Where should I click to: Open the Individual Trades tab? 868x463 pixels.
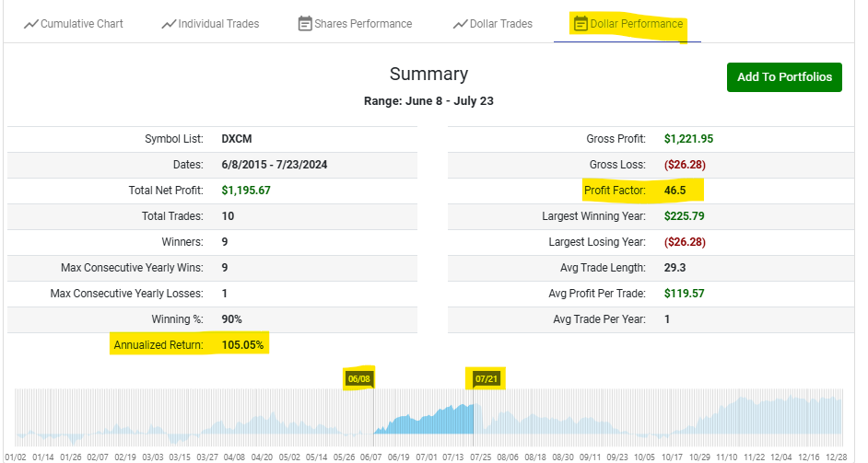[x=218, y=24]
